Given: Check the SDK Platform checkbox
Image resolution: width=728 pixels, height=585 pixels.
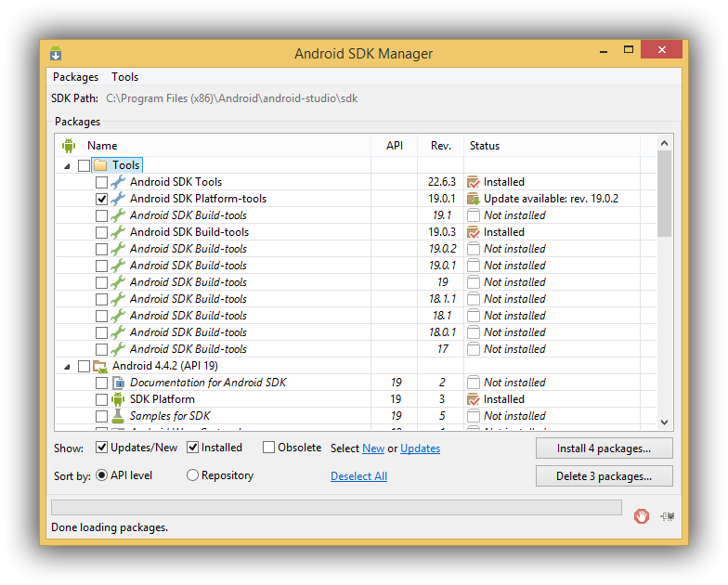Looking at the screenshot, I should [102, 399].
